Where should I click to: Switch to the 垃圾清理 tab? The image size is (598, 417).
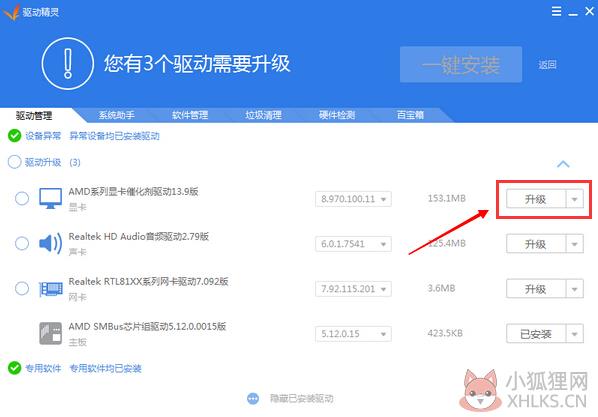click(264, 115)
